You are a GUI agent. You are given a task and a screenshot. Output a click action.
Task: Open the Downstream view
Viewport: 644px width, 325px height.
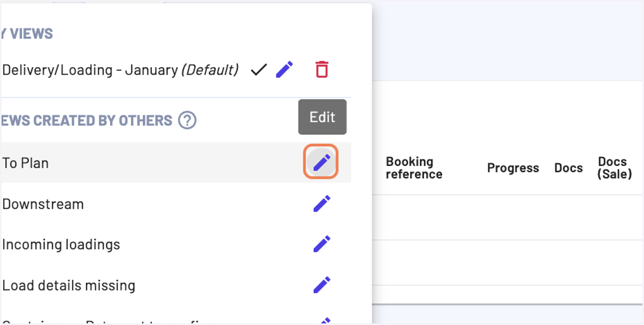[x=43, y=204]
